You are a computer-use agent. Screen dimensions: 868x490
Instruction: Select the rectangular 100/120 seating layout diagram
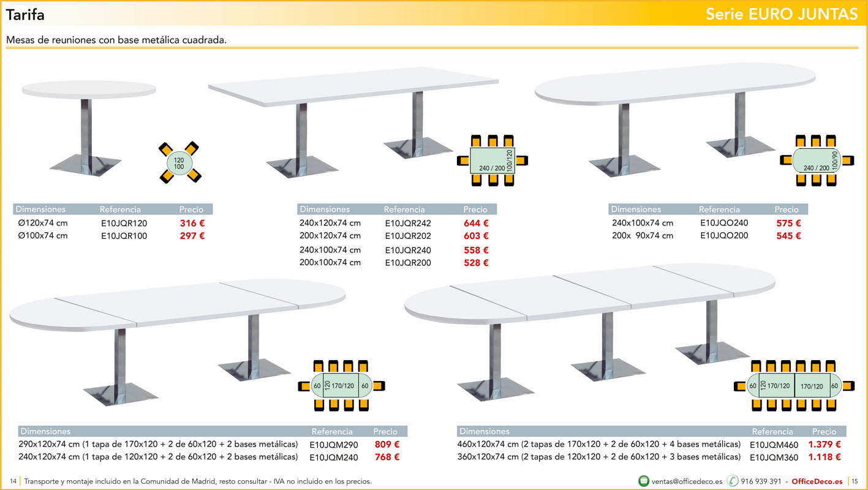[x=492, y=160]
